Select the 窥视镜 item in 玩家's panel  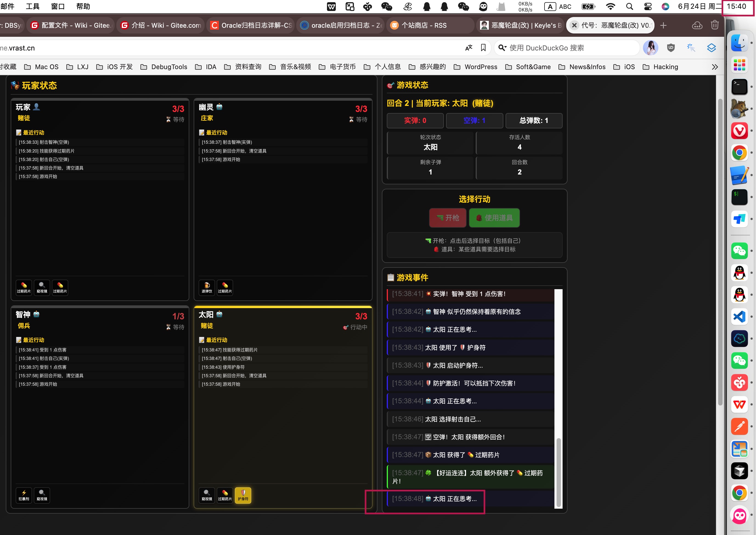(42, 287)
